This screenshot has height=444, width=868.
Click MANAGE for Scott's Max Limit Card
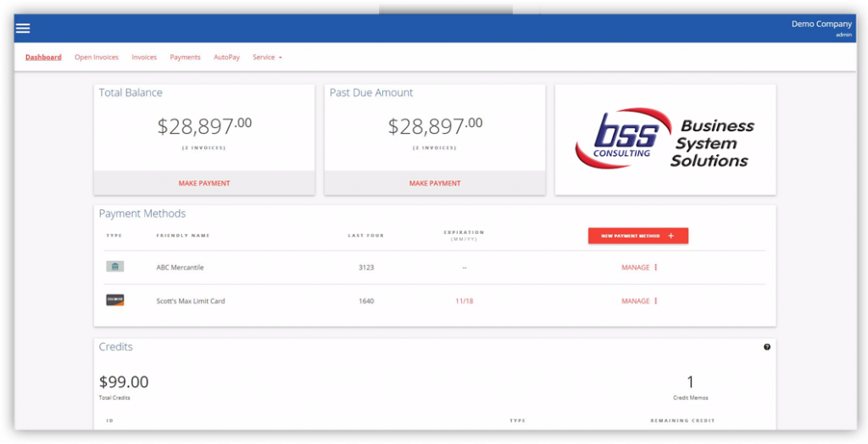635,301
